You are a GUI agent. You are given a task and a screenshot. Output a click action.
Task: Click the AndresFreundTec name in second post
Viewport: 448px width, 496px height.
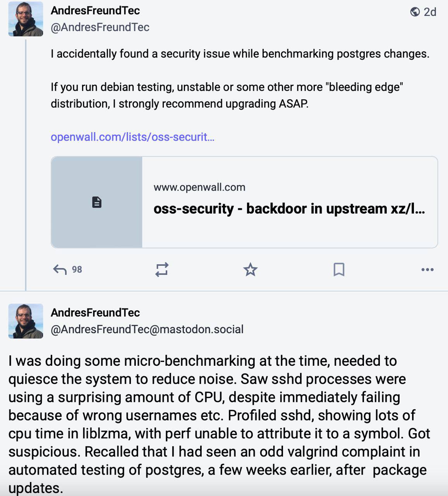(95, 312)
